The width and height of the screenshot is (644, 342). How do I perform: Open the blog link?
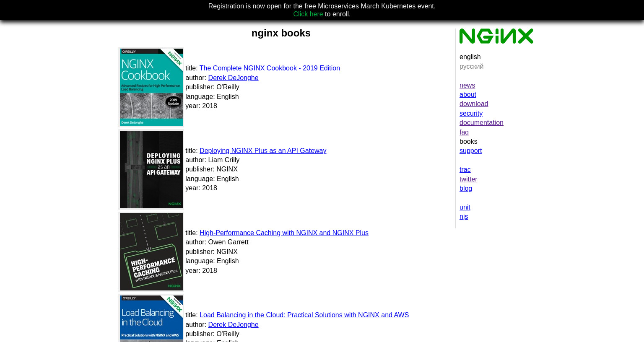[466, 188]
